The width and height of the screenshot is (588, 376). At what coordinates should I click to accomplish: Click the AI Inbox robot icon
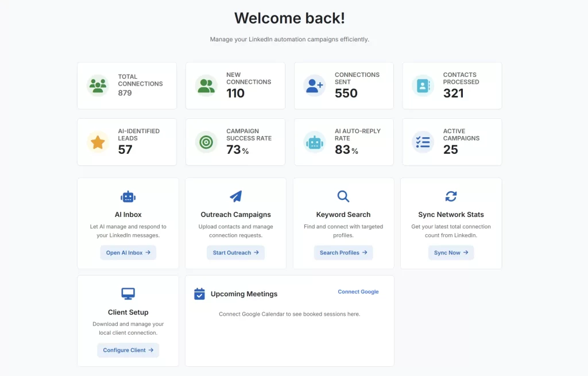click(128, 196)
